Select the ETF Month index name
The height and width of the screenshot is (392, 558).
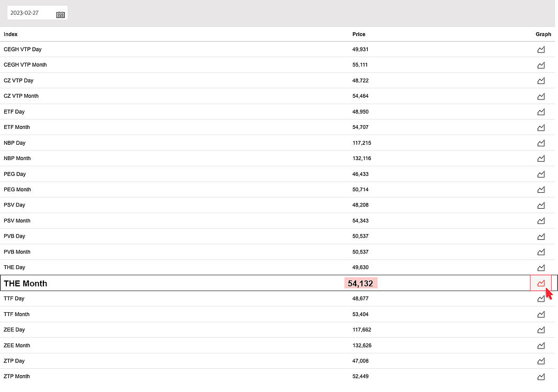pyautogui.click(x=17, y=127)
